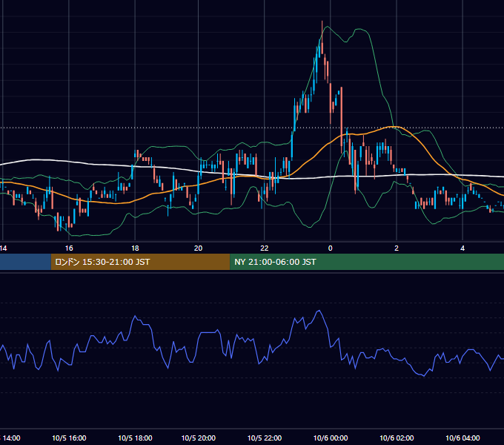Click the ロンドン 15:30-21:00 JST session bar
This screenshot has height=445, width=504.
(141, 262)
